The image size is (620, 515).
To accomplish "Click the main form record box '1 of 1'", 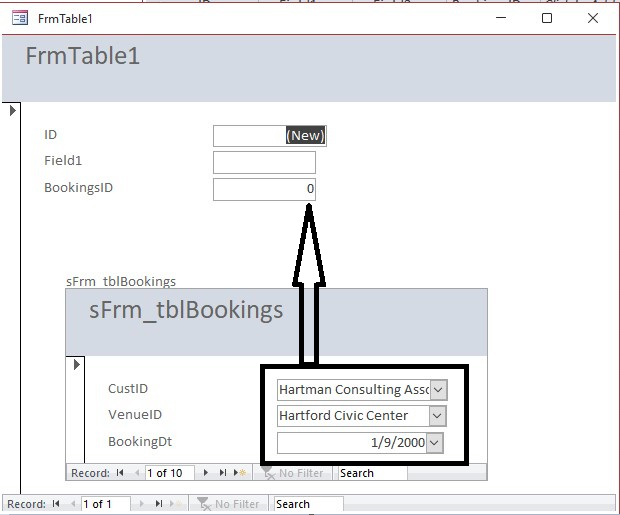I will [x=106, y=504].
